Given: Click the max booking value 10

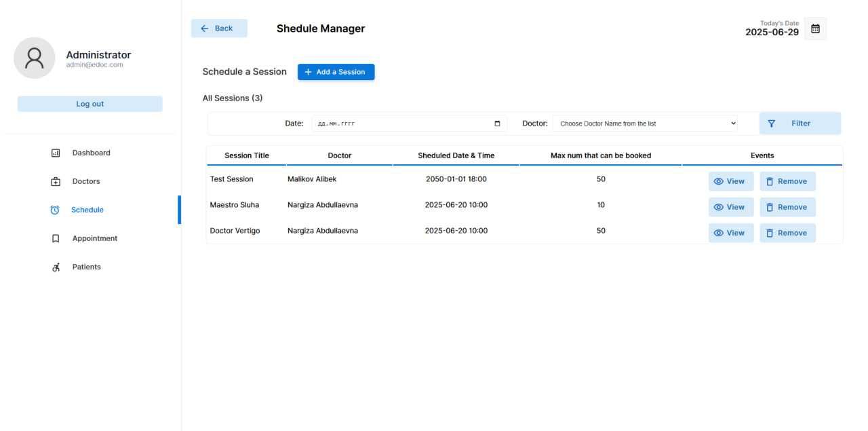Looking at the screenshot, I should (601, 205).
